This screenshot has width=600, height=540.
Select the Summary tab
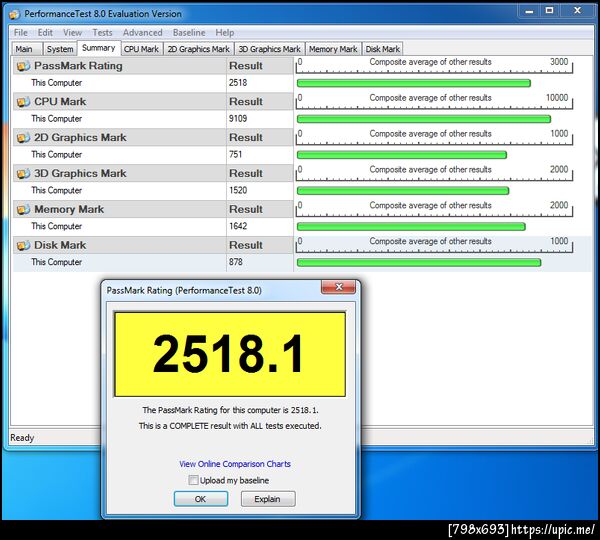(99, 48)
